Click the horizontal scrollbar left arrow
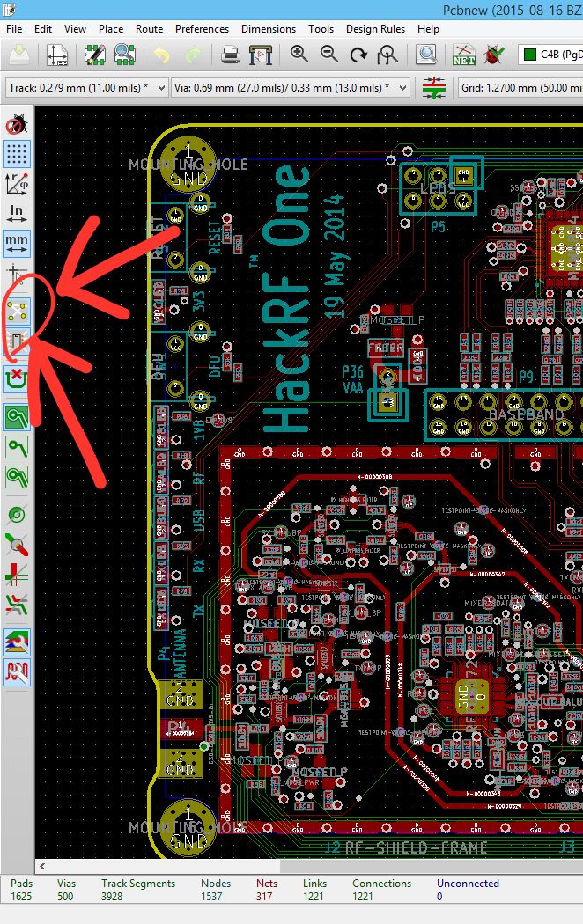 (42, 866)
